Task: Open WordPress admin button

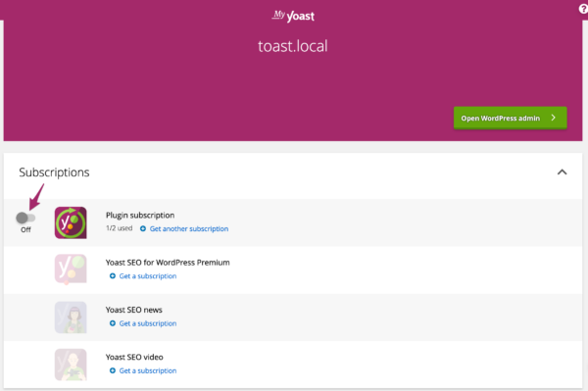Action: (x=510, y=119)
